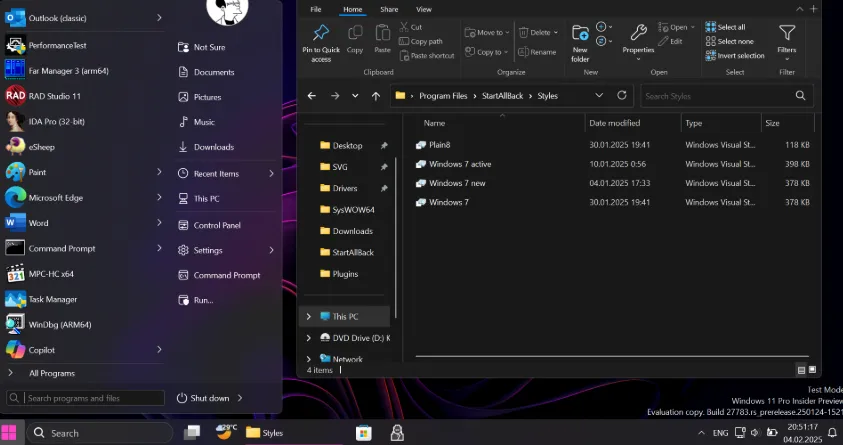This screenshot has width=843, height=445.
Task: Open Copilot from Start menu
Action: [x=83, y=349]
